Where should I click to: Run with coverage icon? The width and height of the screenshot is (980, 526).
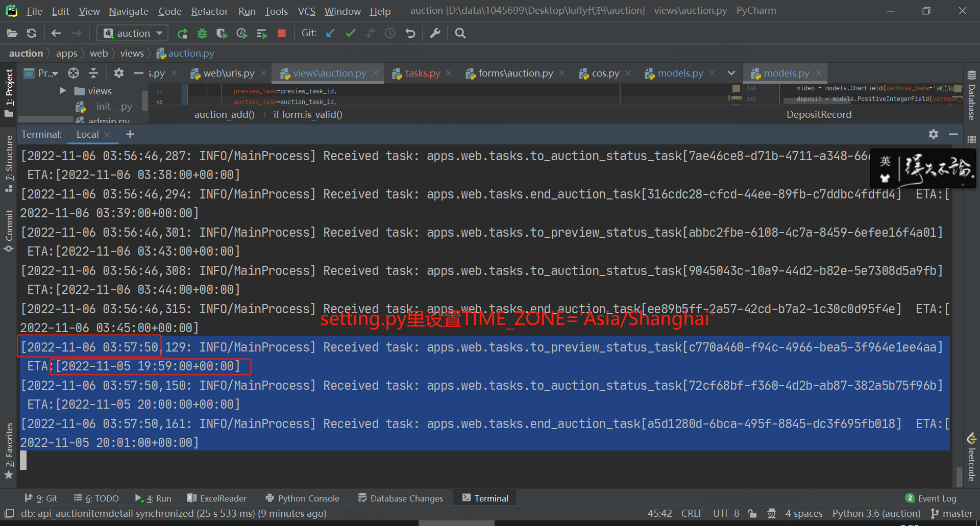click(222, 33)
